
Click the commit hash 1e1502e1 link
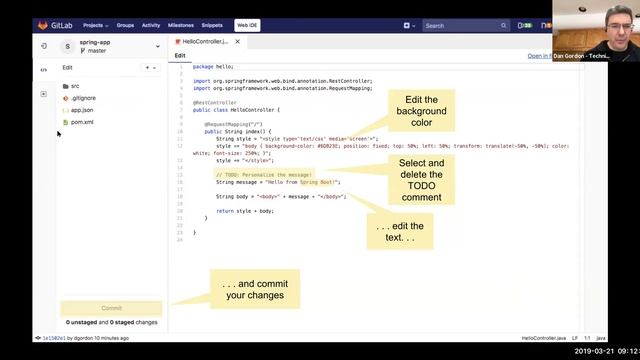tap(54, 338)
